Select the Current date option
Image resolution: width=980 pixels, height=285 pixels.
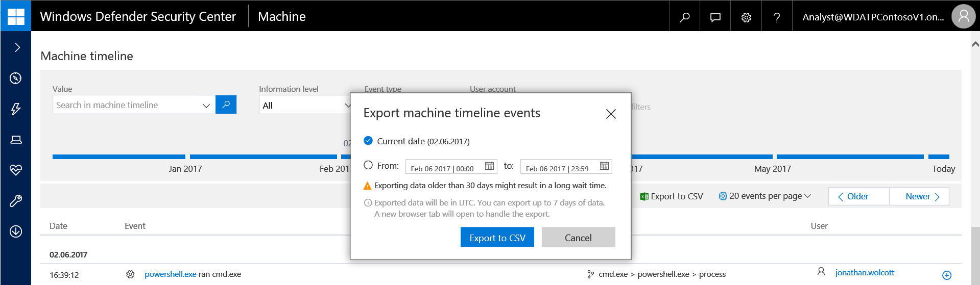click(x=368, y=141)
